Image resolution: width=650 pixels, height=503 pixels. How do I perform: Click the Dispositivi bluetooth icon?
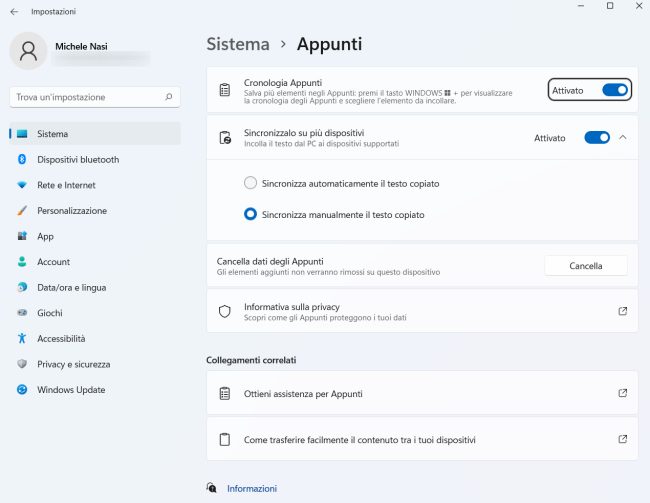21,160
